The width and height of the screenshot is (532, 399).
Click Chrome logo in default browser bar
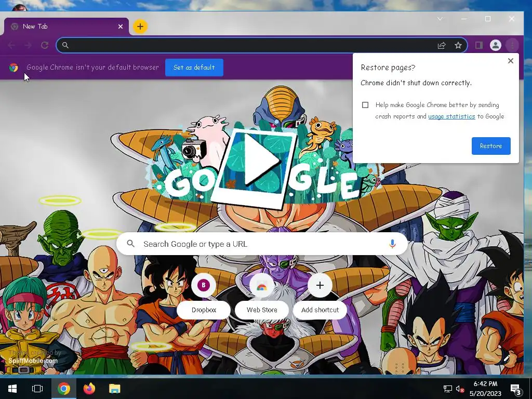pos(14,68)
